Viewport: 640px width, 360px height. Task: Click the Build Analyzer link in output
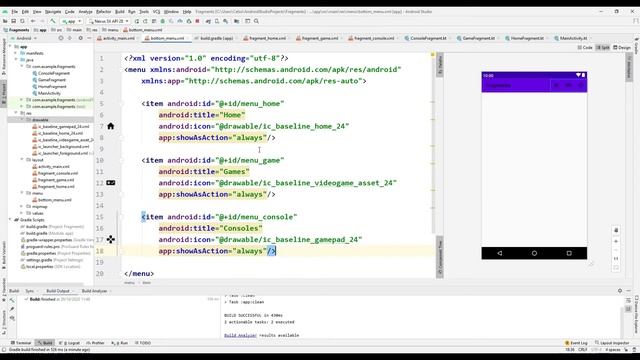coord(240,335)
